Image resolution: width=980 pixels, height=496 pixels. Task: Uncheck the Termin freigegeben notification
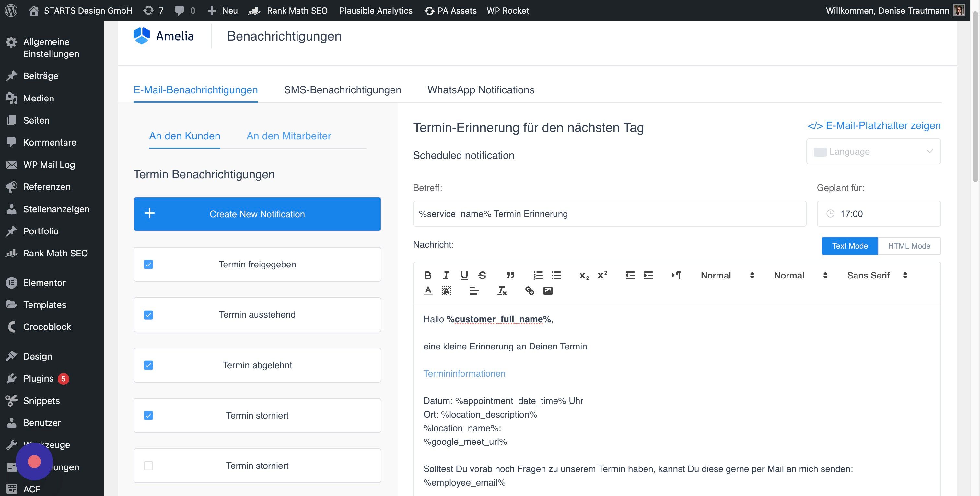[148, 264]
